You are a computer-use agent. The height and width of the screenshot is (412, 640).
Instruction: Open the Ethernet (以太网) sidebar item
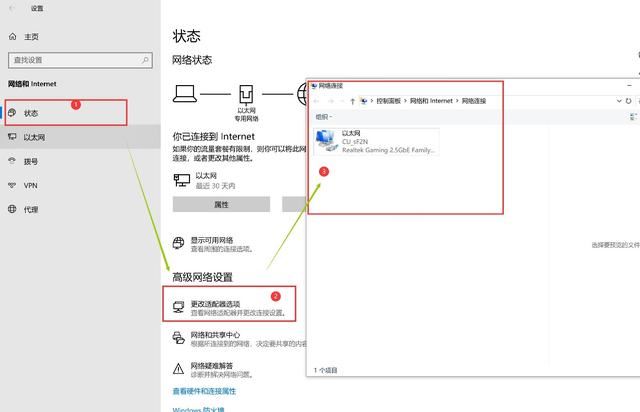(35, 137)
